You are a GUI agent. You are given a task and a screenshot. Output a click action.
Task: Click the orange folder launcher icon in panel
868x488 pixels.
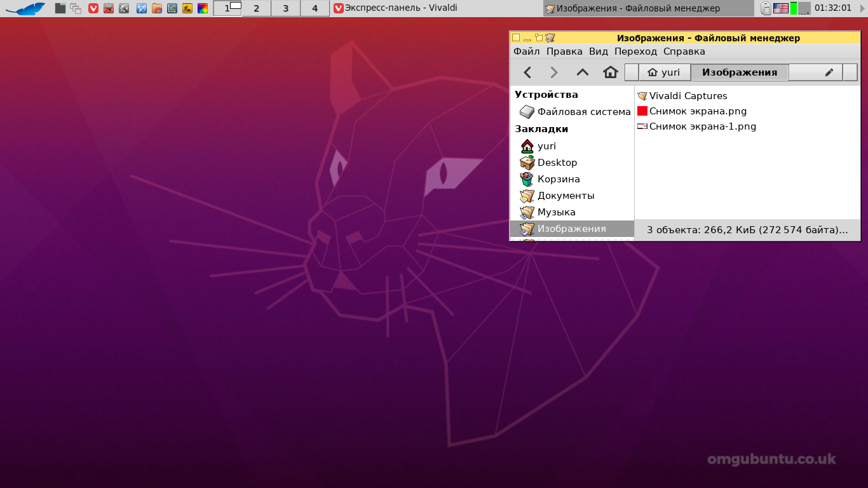tap(157, 8)
